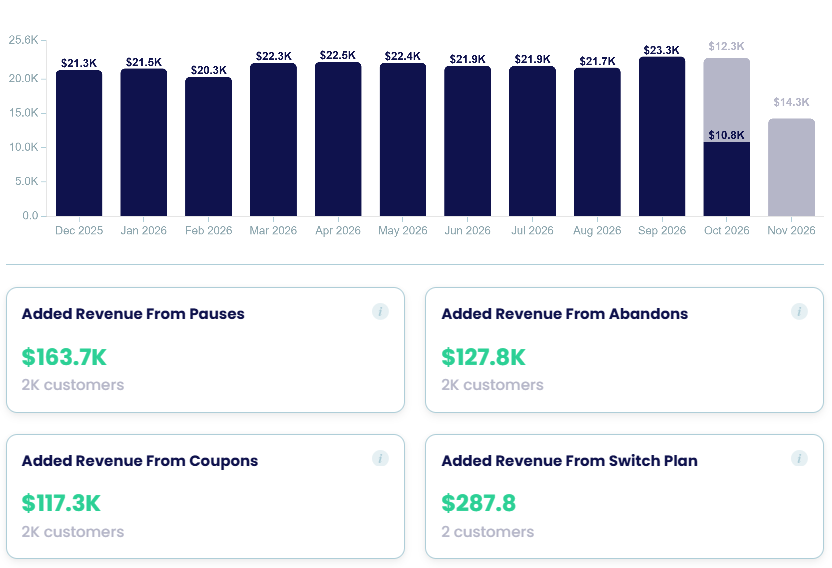
Task: Click the 'Sep 2026' axis label
Action: pos(662,230)
